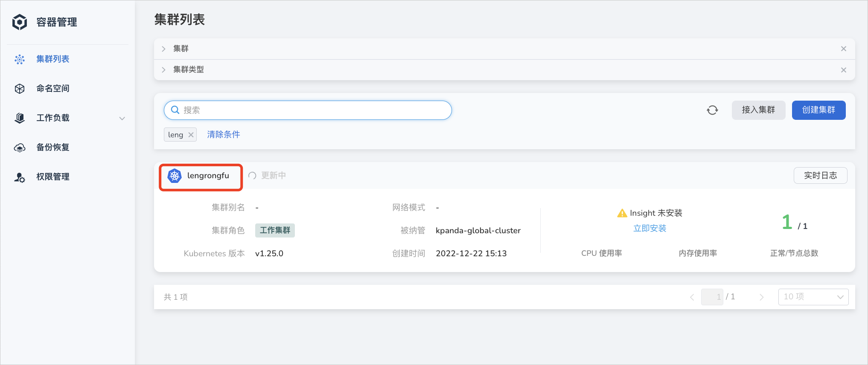Close the 集群 filter row
The height and width of the screenshot is (365, 868).
[844, 49]
